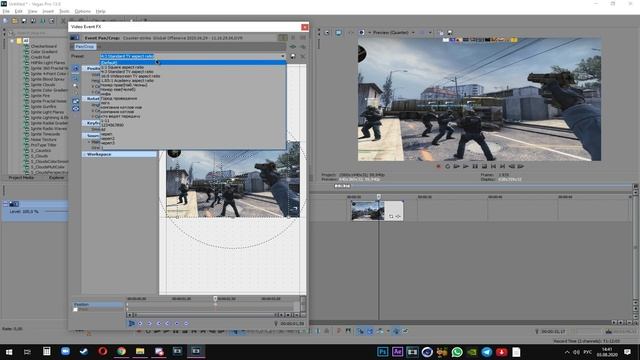
Task: Select the Credit Roll generator
Action: click(40, 57)
